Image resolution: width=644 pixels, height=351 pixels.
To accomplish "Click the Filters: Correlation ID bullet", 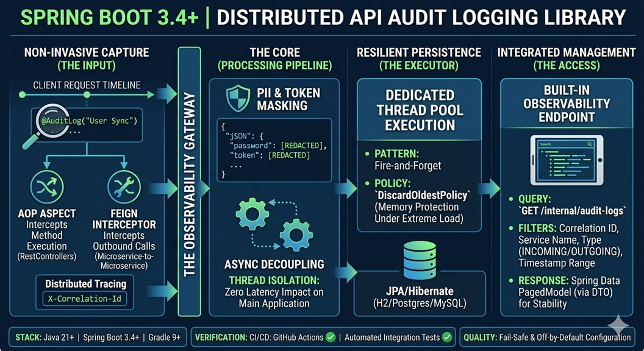I will [565, 246].
